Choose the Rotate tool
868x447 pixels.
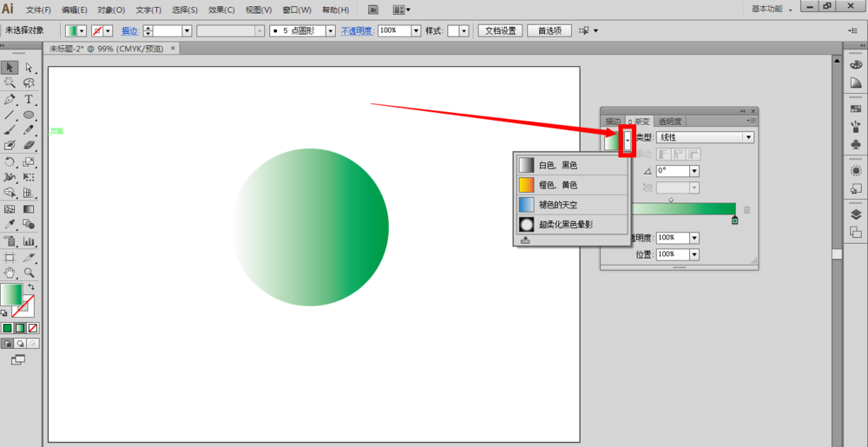(10, 162)
